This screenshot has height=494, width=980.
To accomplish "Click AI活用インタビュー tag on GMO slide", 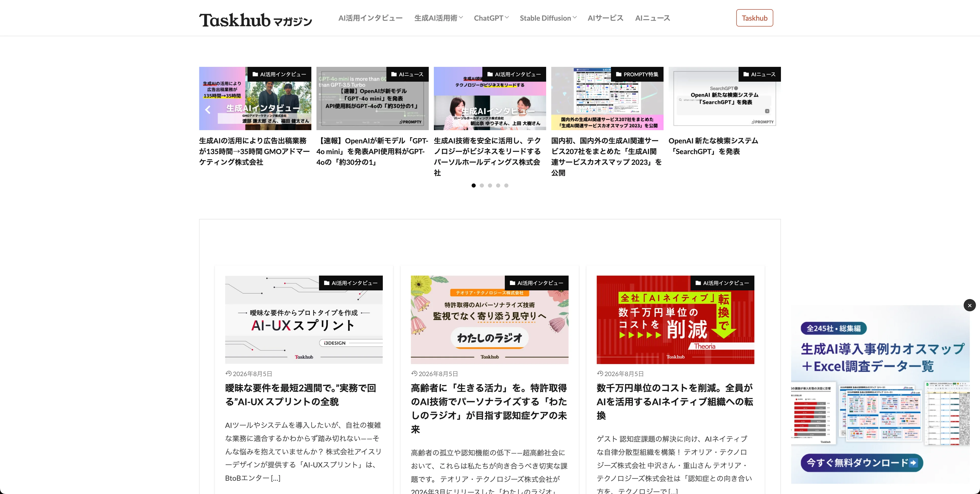I will pos(279,74).
